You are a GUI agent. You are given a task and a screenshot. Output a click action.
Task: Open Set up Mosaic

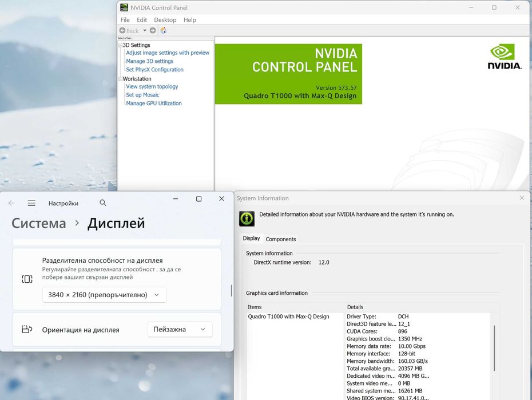coord(142,95)
